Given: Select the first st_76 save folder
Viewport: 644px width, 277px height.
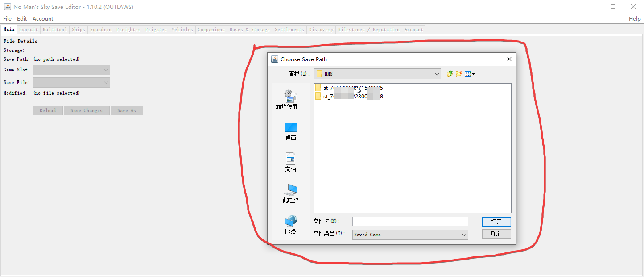Looking at the screenshot, I should click(349, 88).
